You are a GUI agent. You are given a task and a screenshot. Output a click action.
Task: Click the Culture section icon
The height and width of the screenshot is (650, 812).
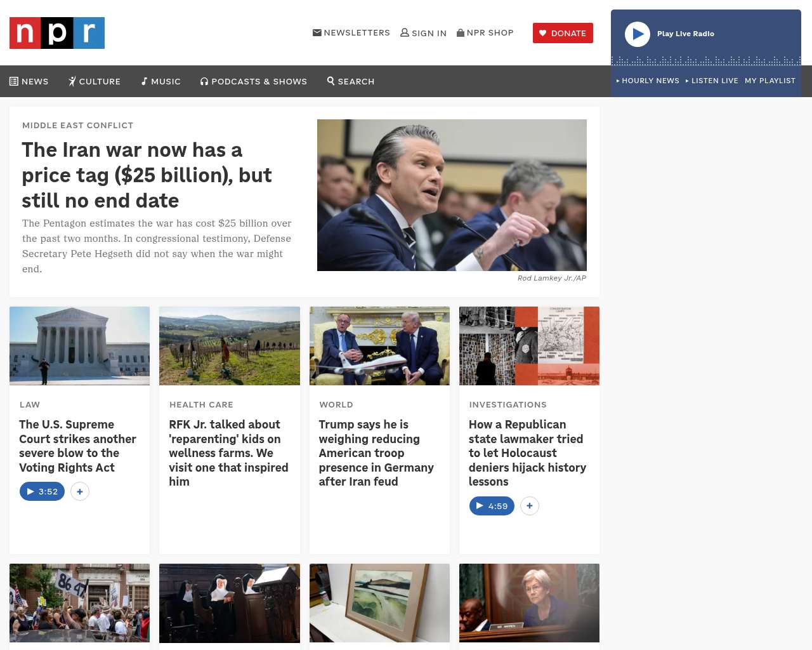click(x=72, y=81)
